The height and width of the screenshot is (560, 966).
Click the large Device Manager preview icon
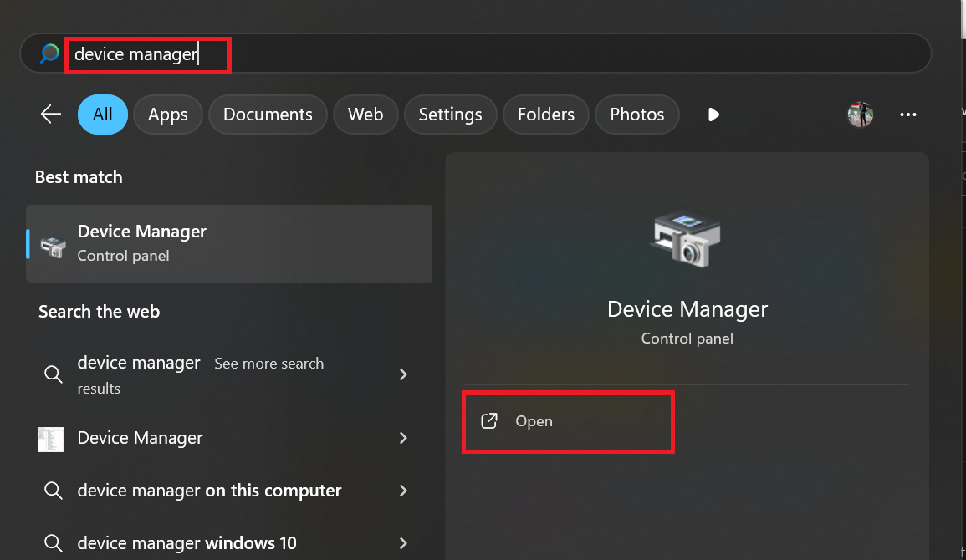(686, 241)
